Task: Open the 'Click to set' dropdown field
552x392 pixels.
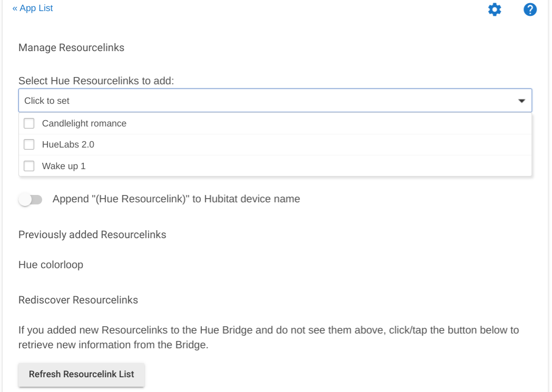Action: (x=275, y=101)
